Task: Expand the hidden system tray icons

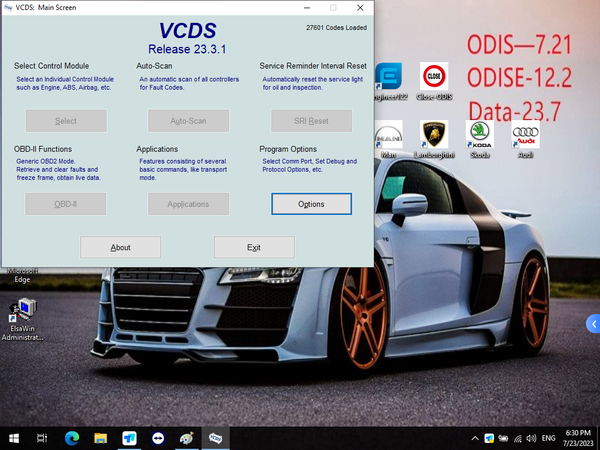Action: [473, 438]
